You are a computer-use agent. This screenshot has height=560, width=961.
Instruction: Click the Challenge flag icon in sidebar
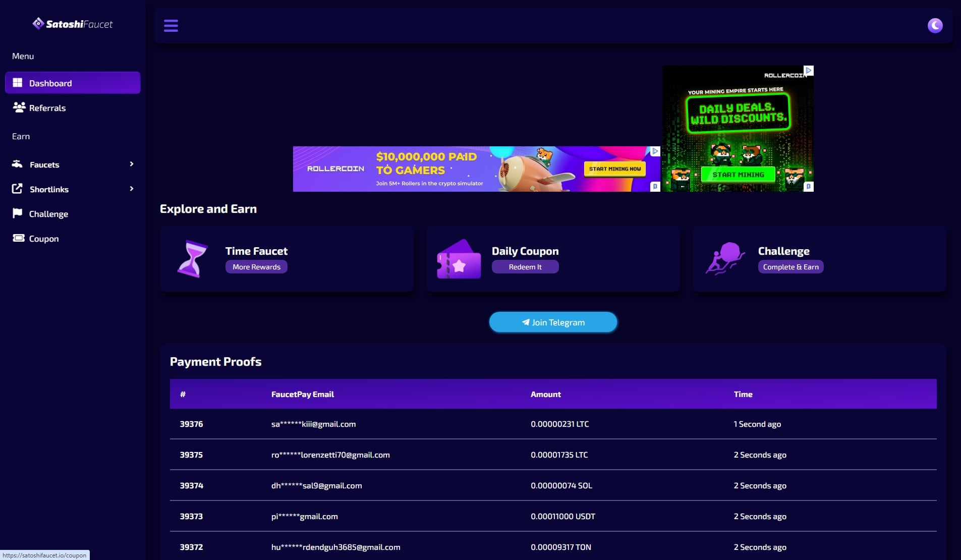(18, 213)
